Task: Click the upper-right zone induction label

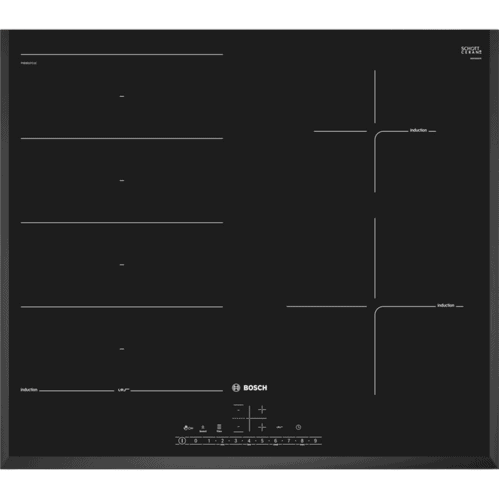Action: point(418,130)
